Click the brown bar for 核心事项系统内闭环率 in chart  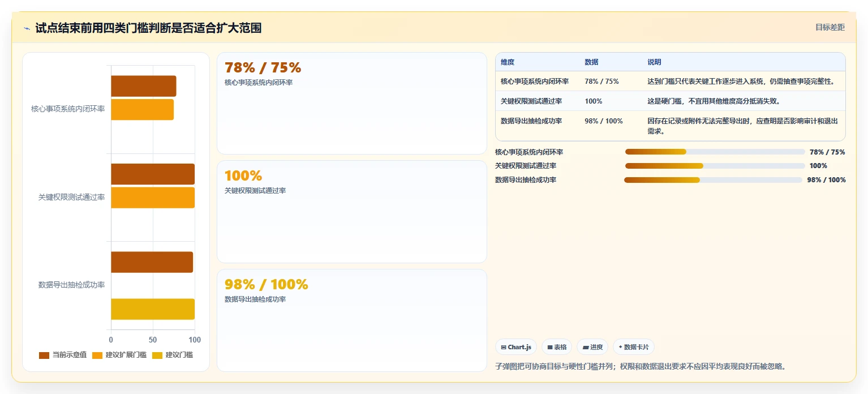pyautogui.click(x=143, y=86)
